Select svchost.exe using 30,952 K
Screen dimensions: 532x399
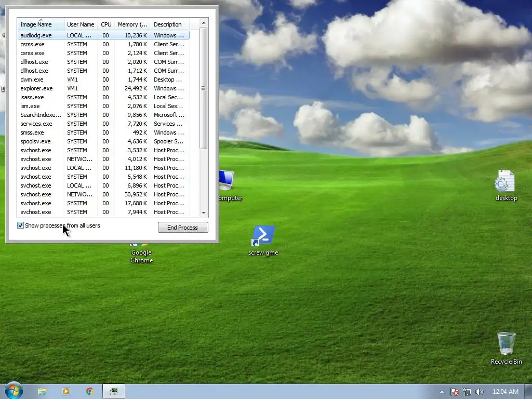coord(103,194)
